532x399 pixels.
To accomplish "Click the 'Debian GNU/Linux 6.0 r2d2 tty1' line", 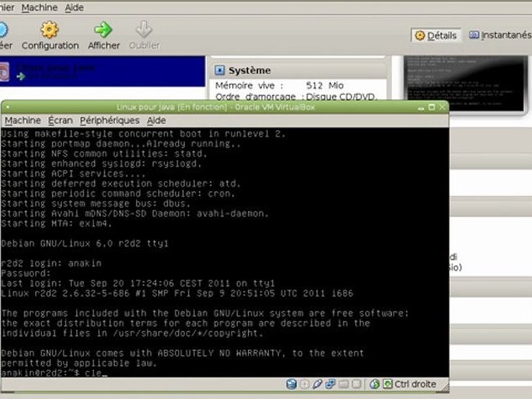I will point(85,243).
